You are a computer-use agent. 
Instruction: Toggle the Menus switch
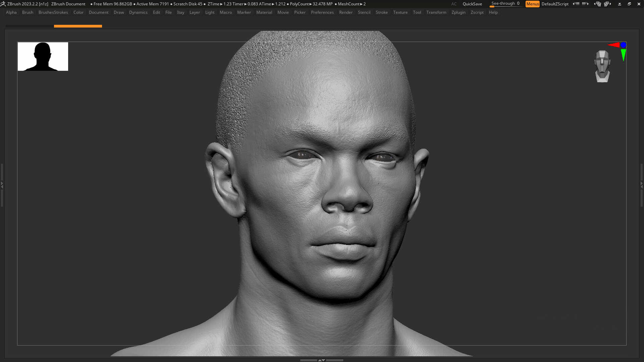coord(532,4)
